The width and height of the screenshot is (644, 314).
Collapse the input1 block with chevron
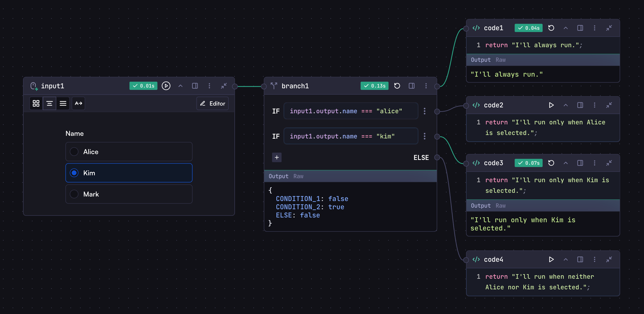(180, 86)
